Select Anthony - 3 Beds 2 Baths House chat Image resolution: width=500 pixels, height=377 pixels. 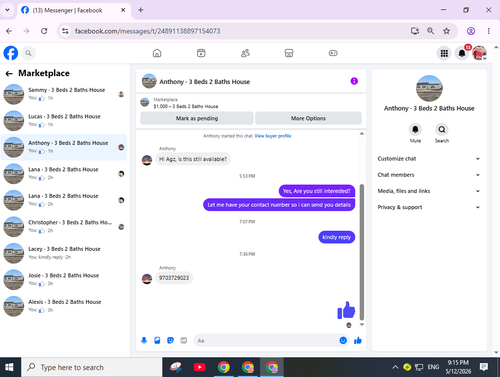(64, 147)
